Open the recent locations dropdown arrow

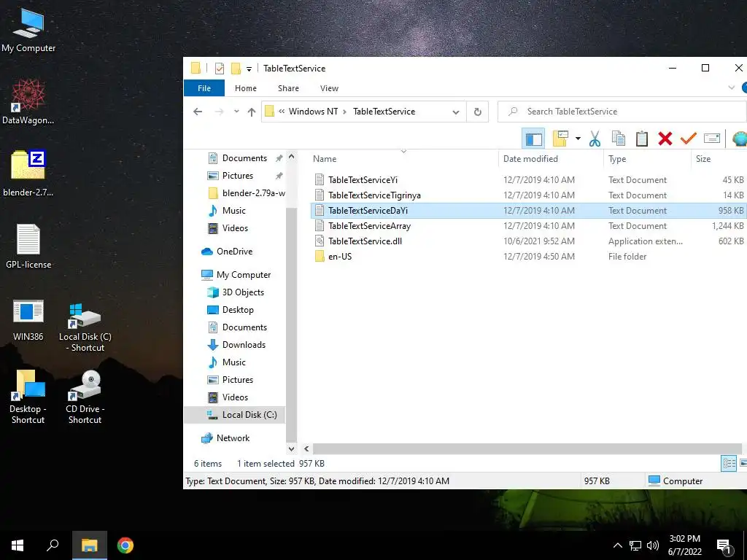click(x=236, y=112)
